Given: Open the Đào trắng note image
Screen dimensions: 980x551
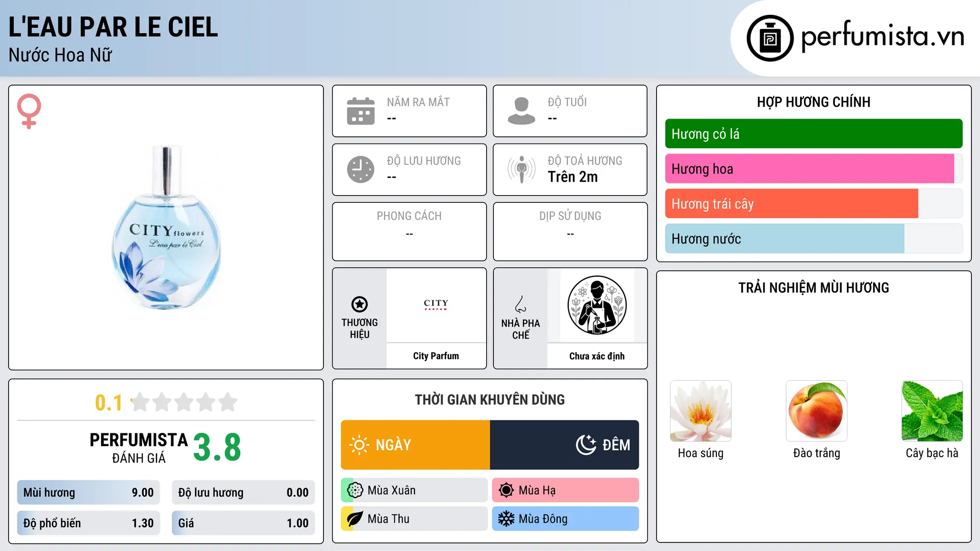Looking at the screenshot, I should click(x=816, y=411).
